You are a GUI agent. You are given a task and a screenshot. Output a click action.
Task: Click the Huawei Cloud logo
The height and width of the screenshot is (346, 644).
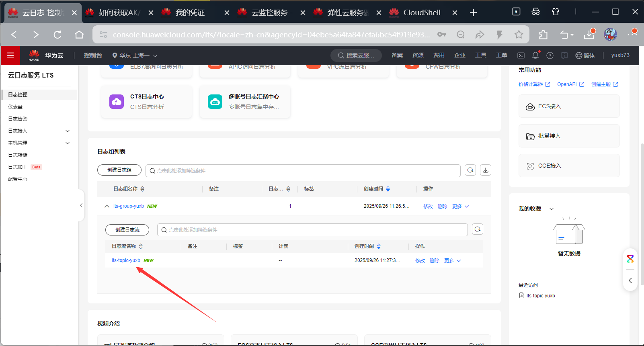(46, 55)
